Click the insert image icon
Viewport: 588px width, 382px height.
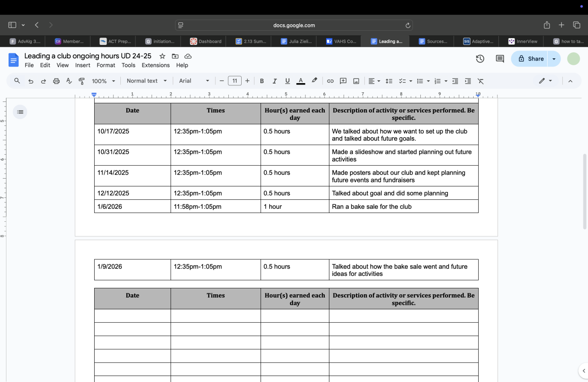(356, 81)
